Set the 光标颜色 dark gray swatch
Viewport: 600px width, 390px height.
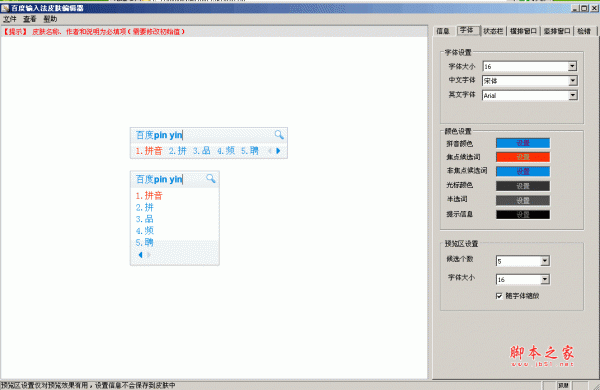523,186
